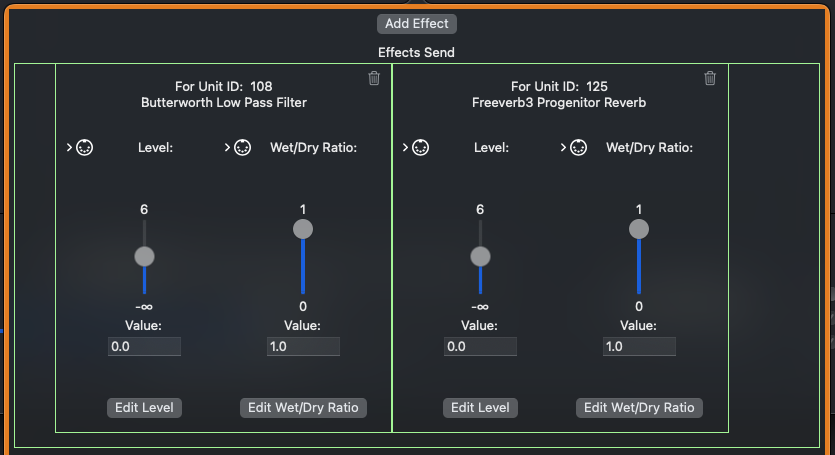Viewport: 835px width, 455px height.
Task: Focus the Butterworth Level value field
Action: 144,346
